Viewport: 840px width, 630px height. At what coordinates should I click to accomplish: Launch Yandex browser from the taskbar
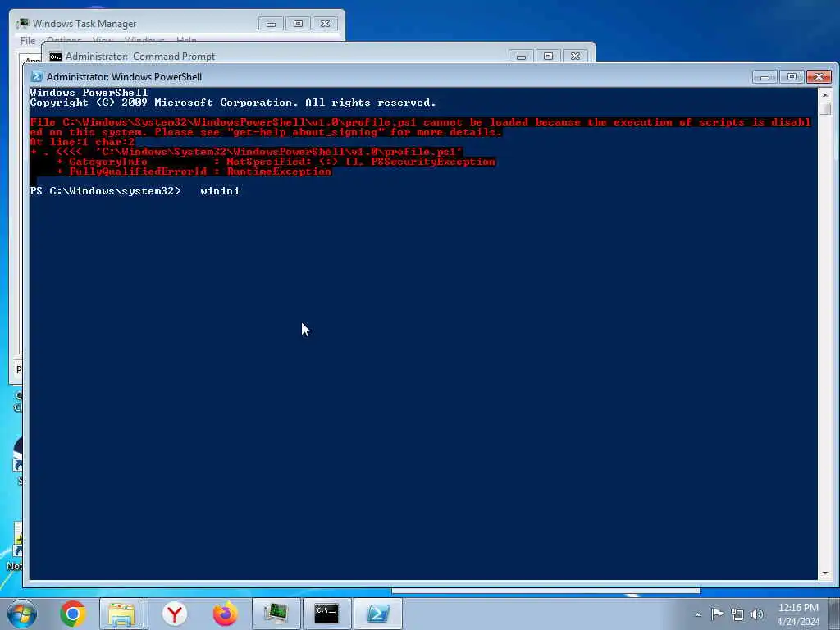[x=174, y=614]
